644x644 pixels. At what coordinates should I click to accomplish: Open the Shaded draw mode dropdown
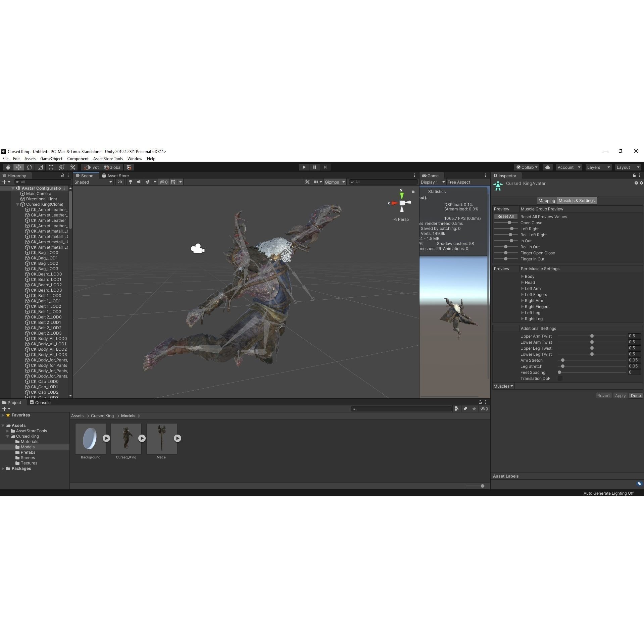click(93, 182)
